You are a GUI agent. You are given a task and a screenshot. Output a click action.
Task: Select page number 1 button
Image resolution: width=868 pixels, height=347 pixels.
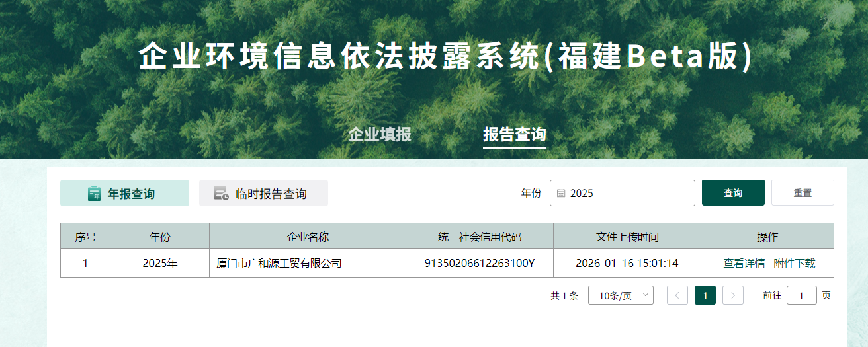click(705, 295)
